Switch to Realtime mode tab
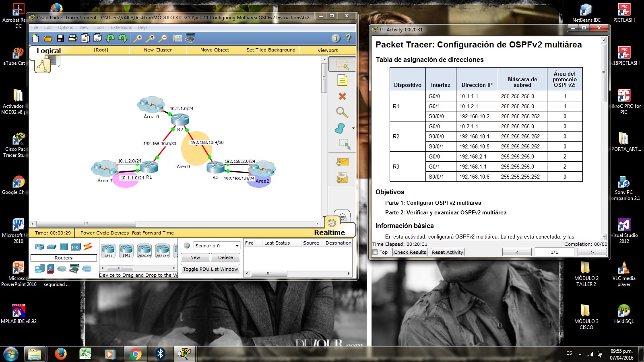 click(329, 232)
